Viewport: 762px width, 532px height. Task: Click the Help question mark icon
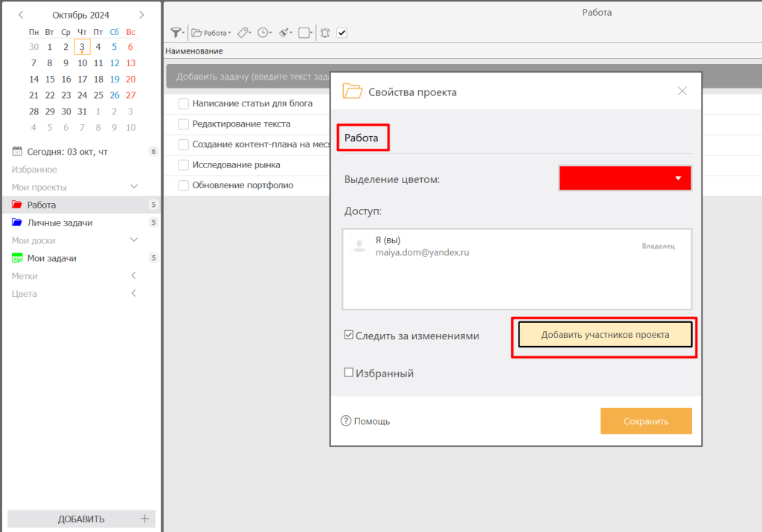345,421
